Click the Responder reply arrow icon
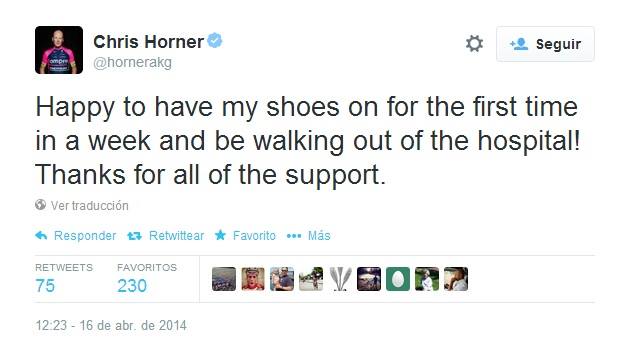This screenshot has width=630, height=362. click(41, 235)
